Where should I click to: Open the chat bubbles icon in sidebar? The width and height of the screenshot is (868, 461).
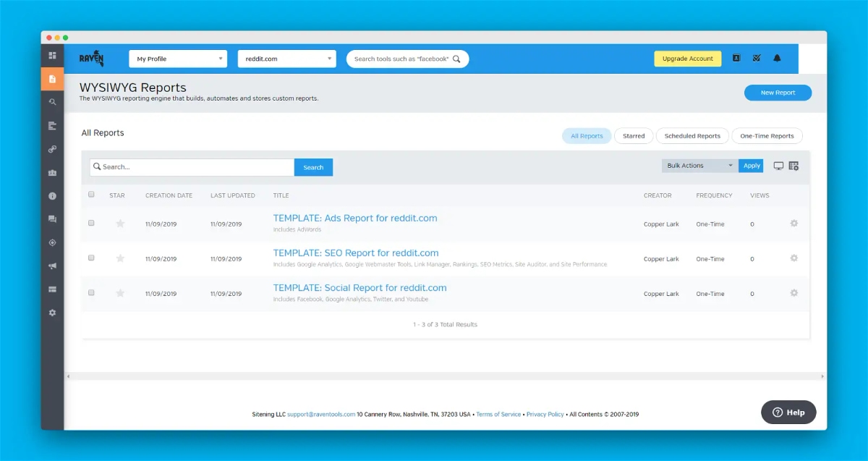pyautogui.click(x=52, y=219)
